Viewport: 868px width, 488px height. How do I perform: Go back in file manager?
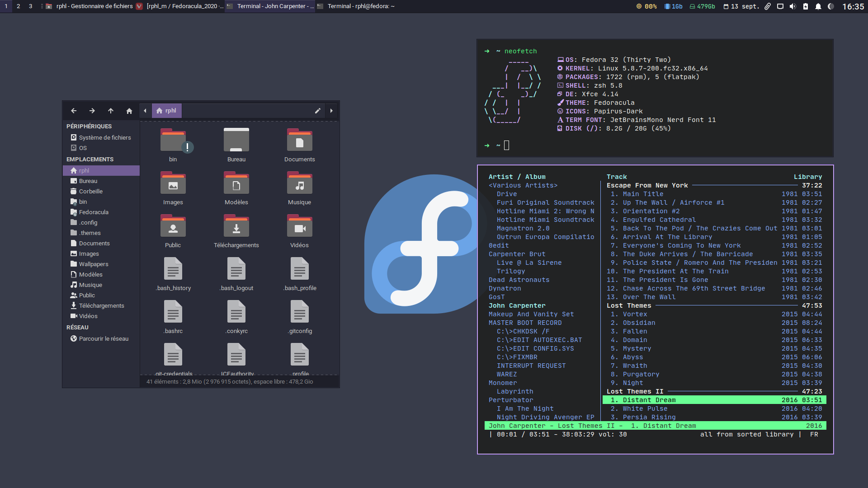[74, 111]
